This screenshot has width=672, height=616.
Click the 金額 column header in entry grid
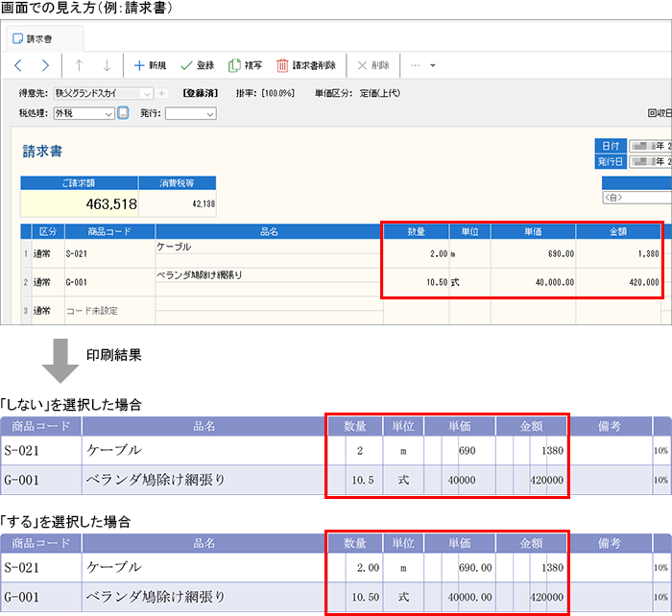[x=618, y=232]
